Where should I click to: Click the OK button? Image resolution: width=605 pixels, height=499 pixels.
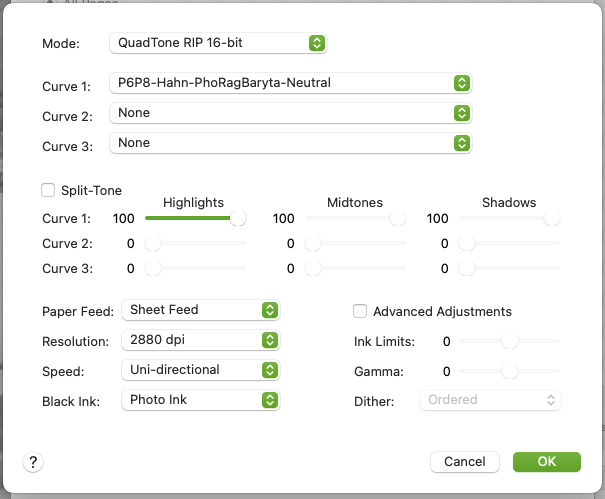coord(547,462)
